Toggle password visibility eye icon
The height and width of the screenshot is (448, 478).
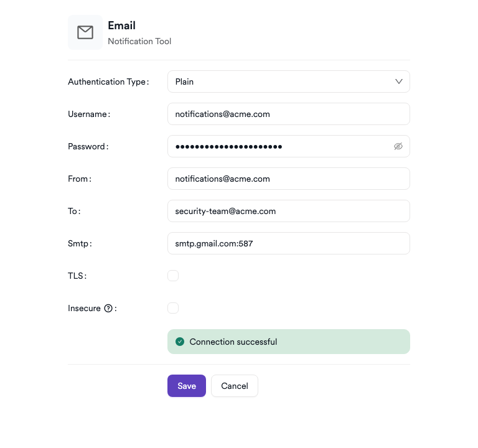398,146
